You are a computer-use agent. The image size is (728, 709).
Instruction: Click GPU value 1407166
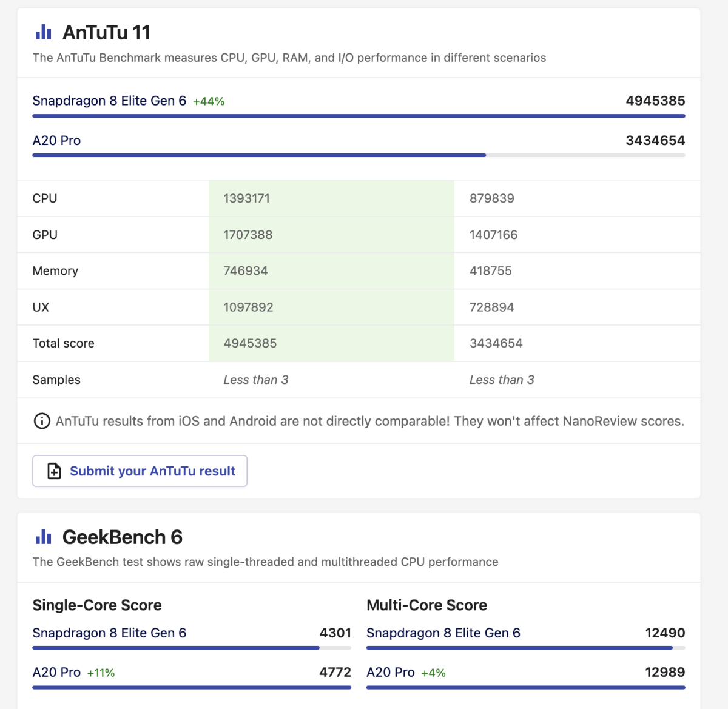click(493, 235)
